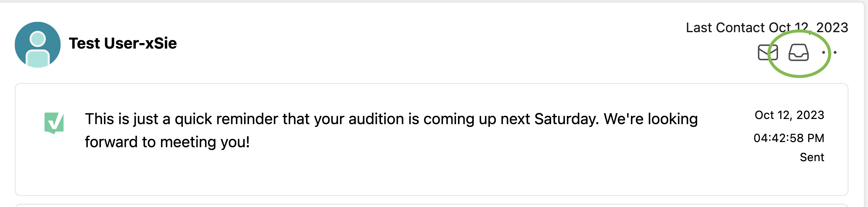Click the "Last Contact" words in header
The width and height of the screenshot is (868, 207).
(x=725, y=28)
